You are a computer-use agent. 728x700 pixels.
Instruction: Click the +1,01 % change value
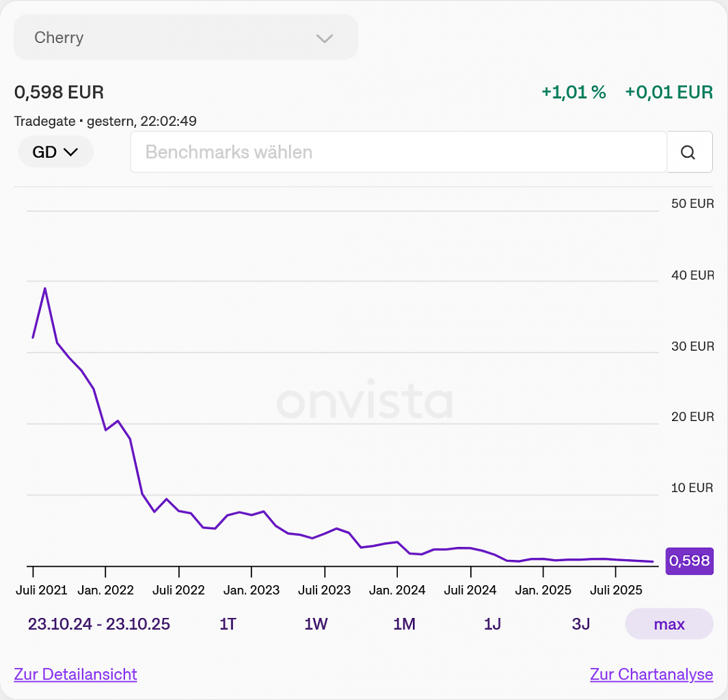coord(574,92)
